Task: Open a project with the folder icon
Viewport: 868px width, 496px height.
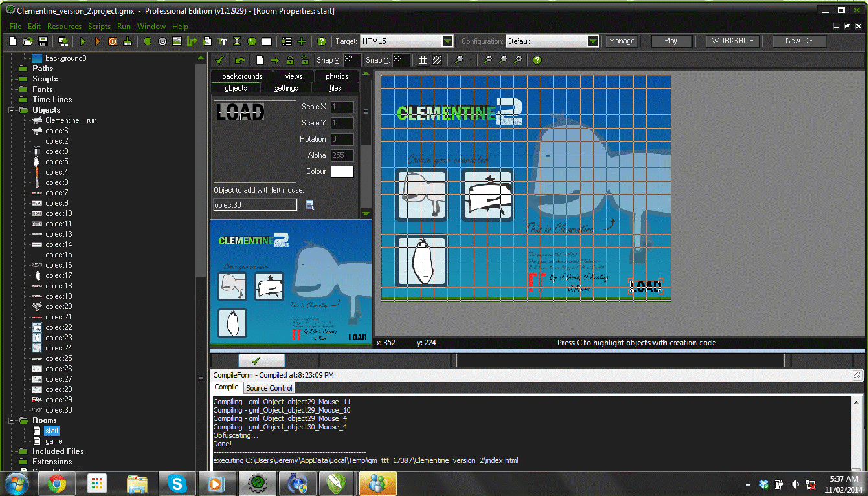Action: point(28,41)
